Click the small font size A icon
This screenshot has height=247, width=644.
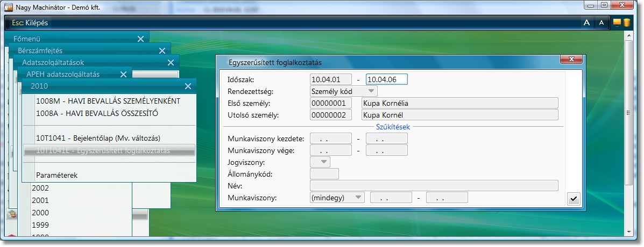click(601, 23)
